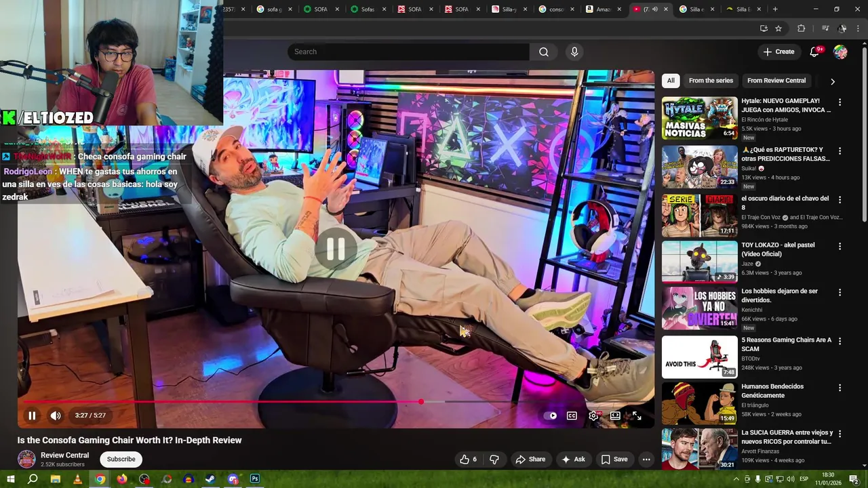The height and width of the screenshot is (488, 868).
Task: Launch VLC from the taskbar
Action: tap(77, 479)
